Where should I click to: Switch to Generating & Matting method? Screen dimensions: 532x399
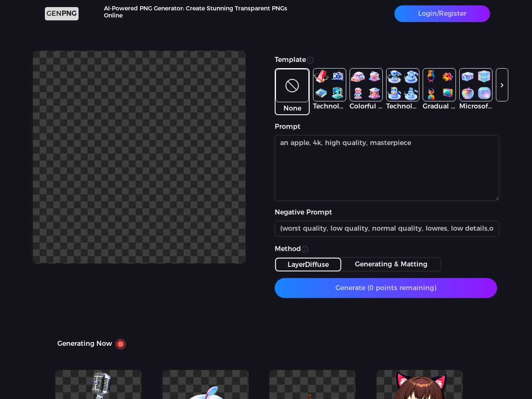[391, 264]
